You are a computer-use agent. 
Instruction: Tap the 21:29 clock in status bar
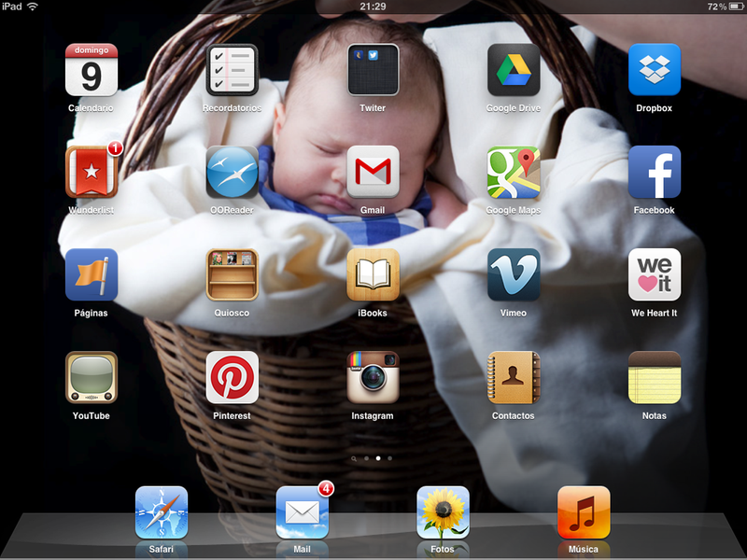(373, 7)
